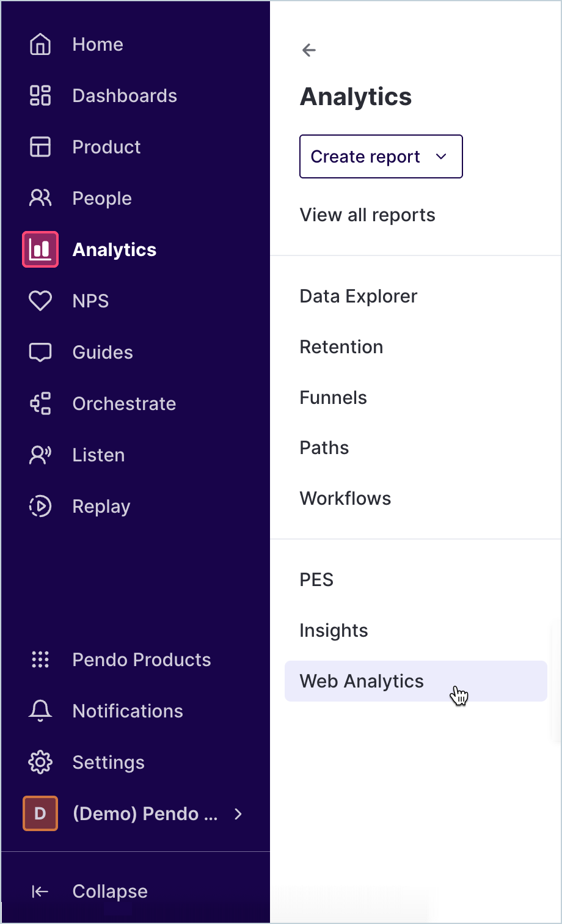The height and width of the screenshot is (924, 562).
Task: Open Orchestrate from the sidebar
Action: pos(124,404)
